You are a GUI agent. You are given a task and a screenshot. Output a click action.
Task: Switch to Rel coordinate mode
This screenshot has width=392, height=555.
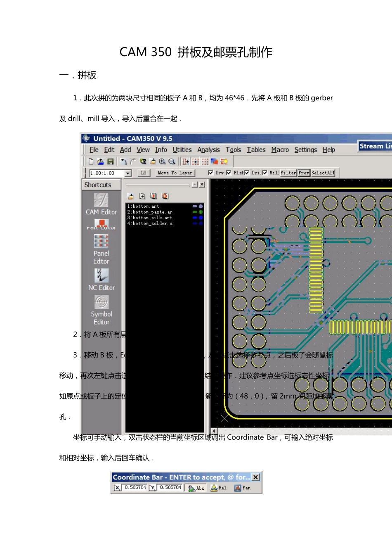click(x=219, y=488)
